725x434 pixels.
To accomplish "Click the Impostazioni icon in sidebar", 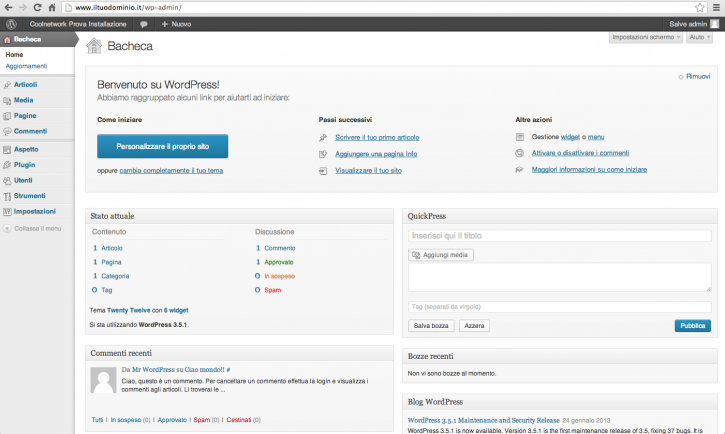I will (7, 212).
